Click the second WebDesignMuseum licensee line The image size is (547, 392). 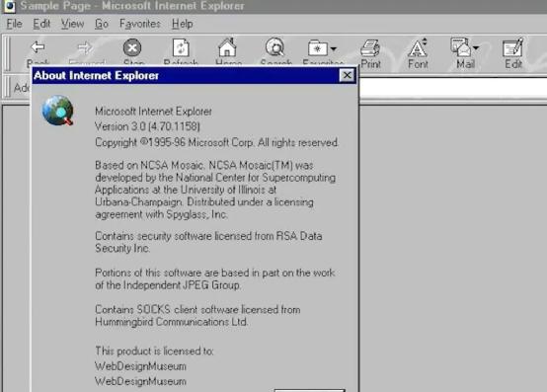(140, 381)
